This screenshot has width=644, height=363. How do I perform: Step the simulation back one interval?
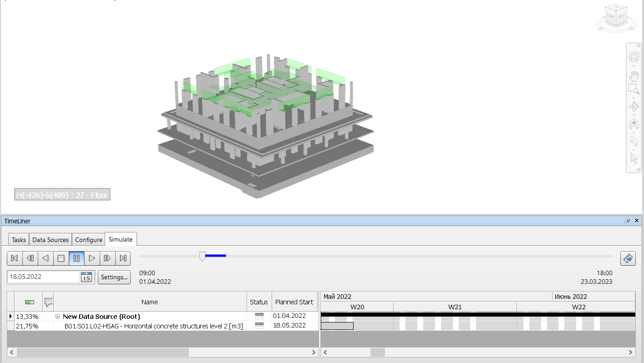point(30,258)
